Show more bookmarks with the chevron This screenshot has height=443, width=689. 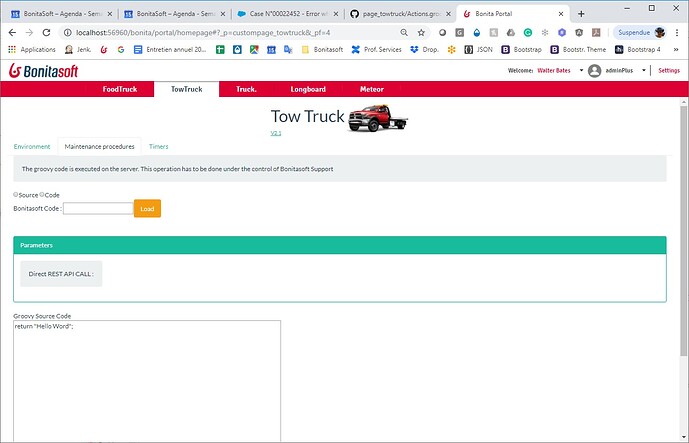click(676, 50)
